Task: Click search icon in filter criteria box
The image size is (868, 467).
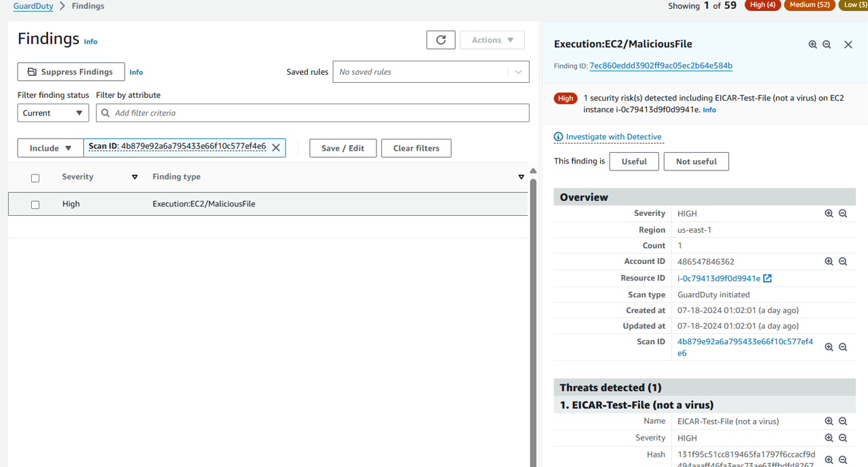Action: pos(106,113)
